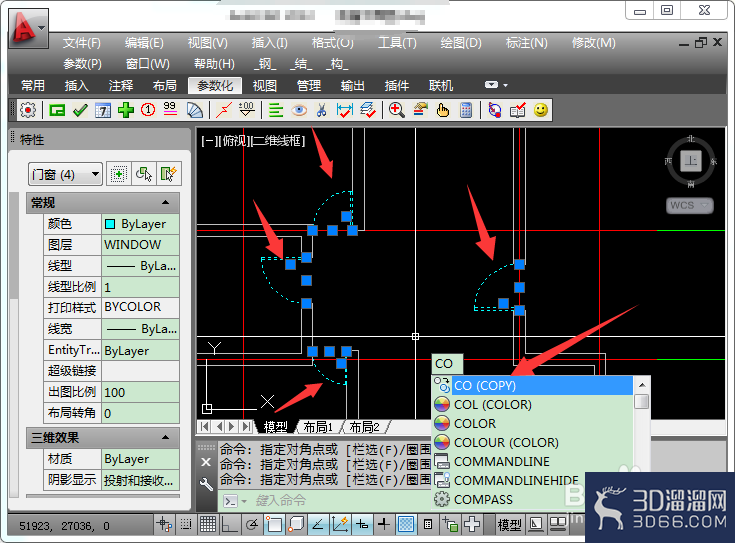Click the smiley face toolbar icon

point(540,111)
